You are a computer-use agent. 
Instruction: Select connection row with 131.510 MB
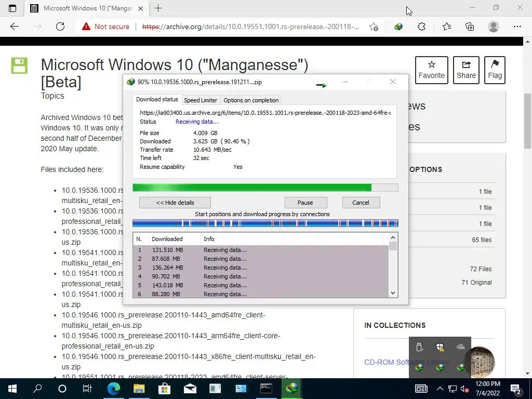point(261,250)
